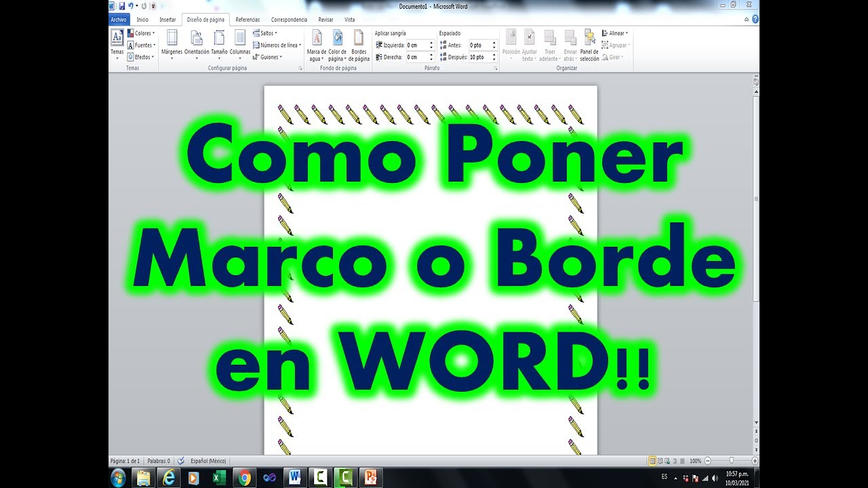
Task: Click the Posición arrange button
Action: [511, 45]
